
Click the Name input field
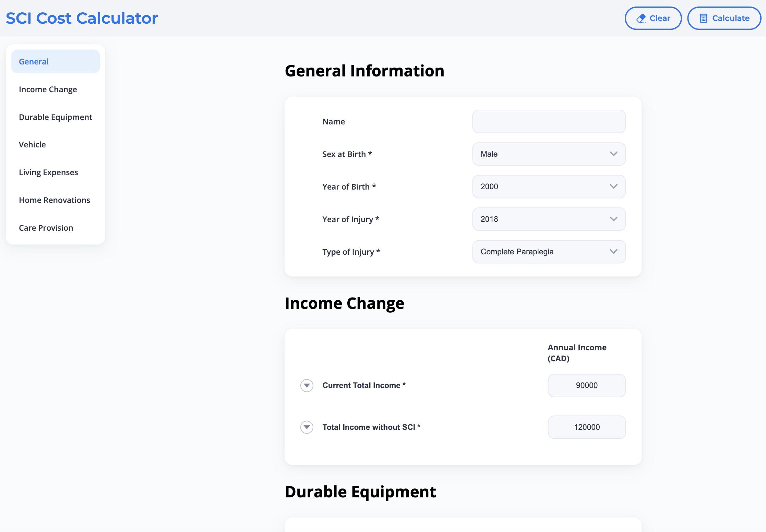pos(549,121)
